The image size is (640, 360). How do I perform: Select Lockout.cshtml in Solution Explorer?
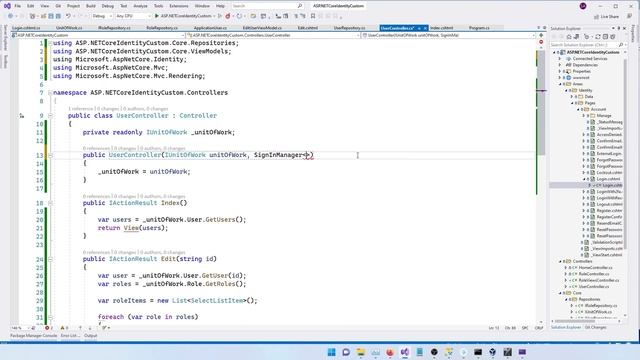[x=609, y=173]
